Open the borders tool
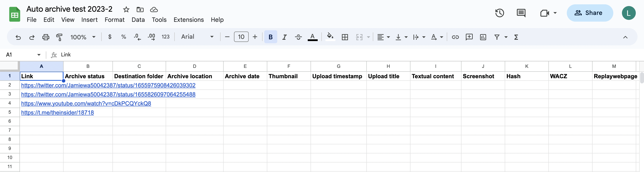The height and width of the screenshot is (172, 644). coord(345,37)
